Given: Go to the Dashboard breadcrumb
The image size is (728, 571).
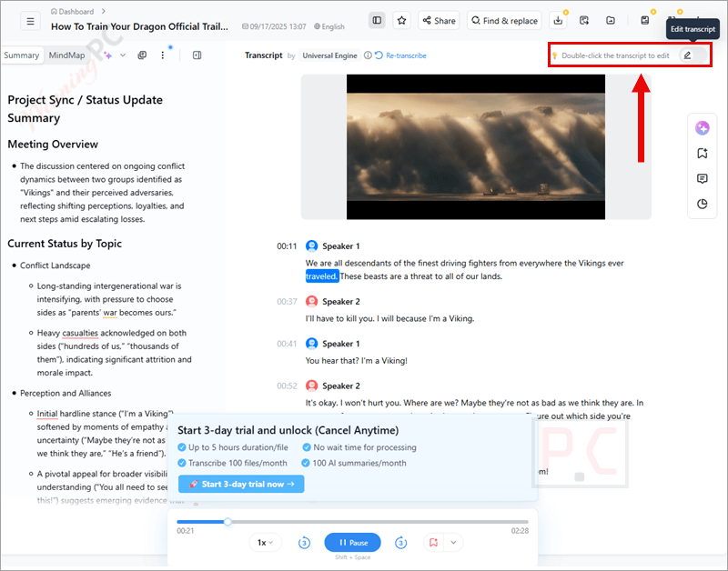Looking at the screenshot, I should [72, 11].
